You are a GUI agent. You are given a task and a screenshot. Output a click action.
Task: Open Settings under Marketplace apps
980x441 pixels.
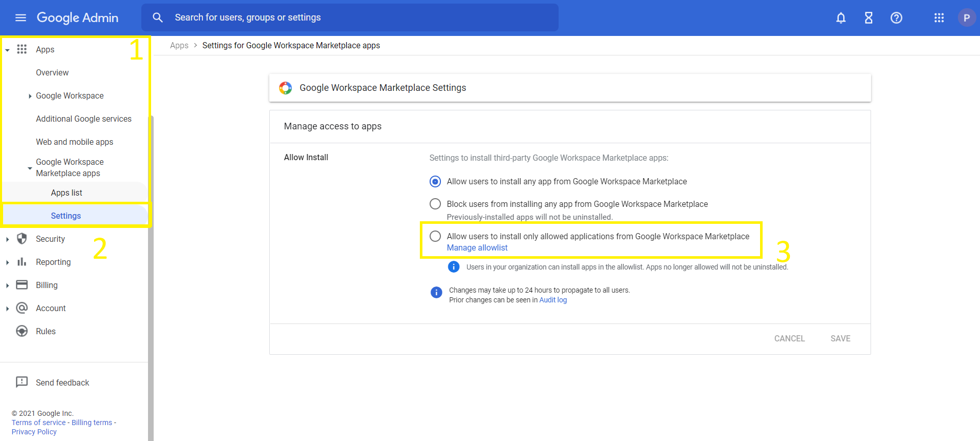66,216
